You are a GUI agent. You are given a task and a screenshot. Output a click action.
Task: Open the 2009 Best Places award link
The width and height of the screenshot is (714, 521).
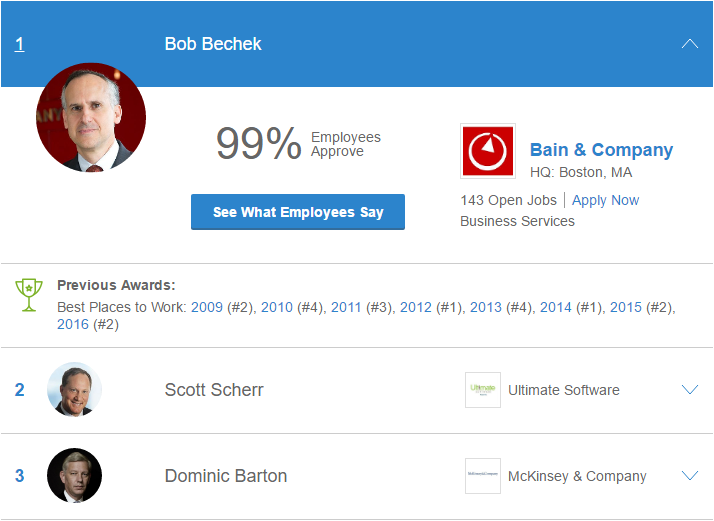pos(207,307)
